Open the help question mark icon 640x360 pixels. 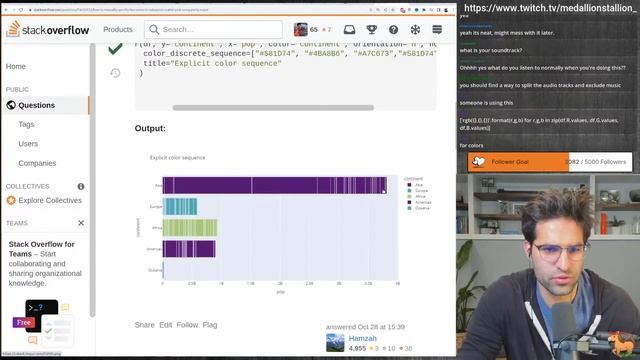tap(393, 29)
